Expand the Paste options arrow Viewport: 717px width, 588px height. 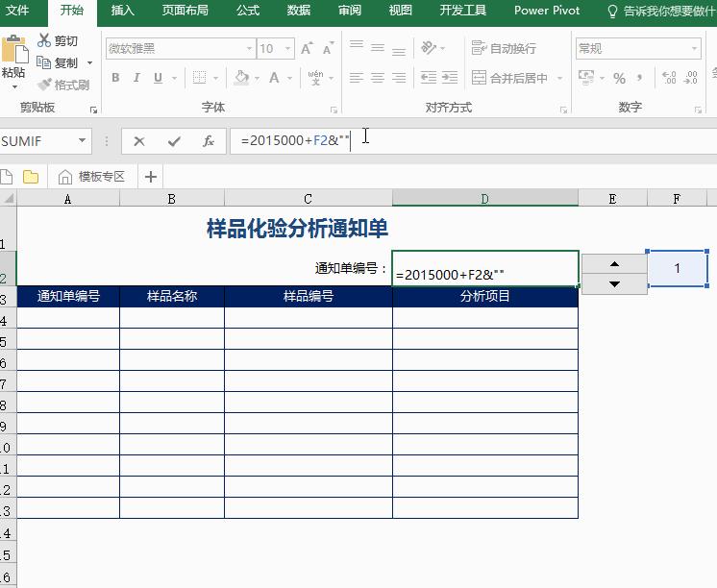14,86
